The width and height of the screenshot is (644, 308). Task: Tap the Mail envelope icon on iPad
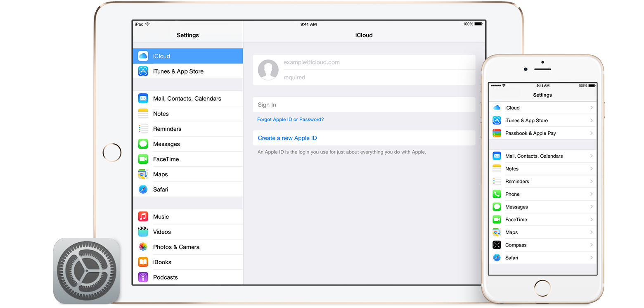[x=143, y=99]
